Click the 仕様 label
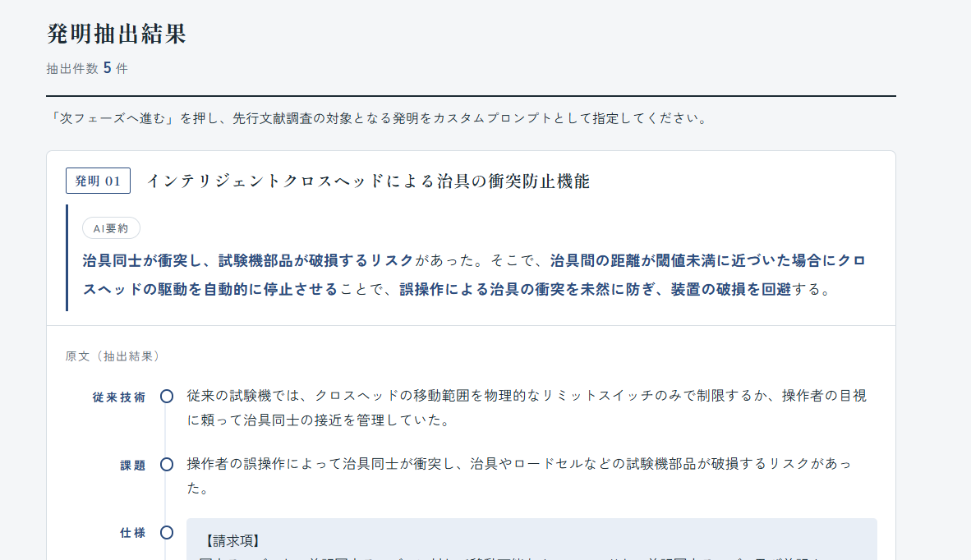The width and height of the screenshot is (971, 560). tap(132, 533)
